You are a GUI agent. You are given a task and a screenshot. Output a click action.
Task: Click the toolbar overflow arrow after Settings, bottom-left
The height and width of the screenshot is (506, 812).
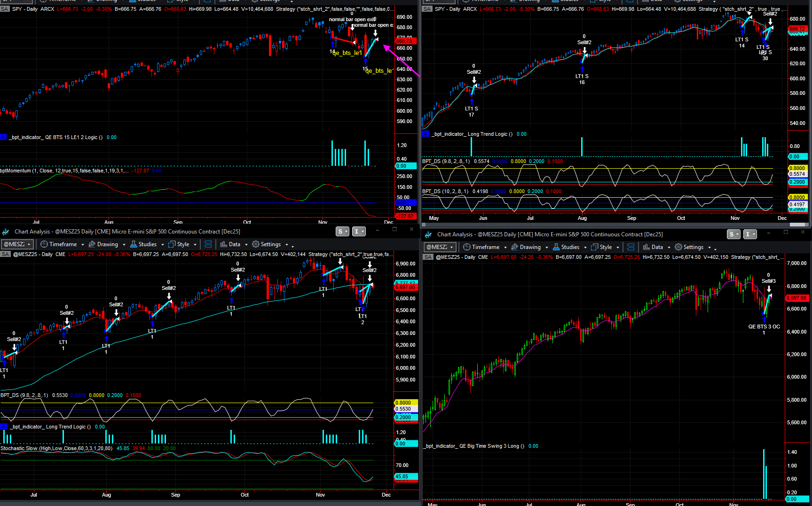[x=292, y=246]
